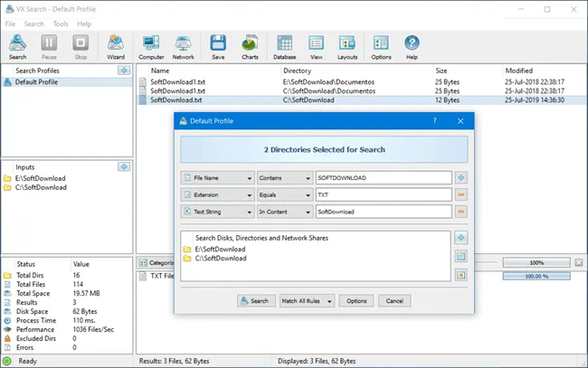
Task: Click the Stop toolbar icon
Action: click(x=81, y=47)
